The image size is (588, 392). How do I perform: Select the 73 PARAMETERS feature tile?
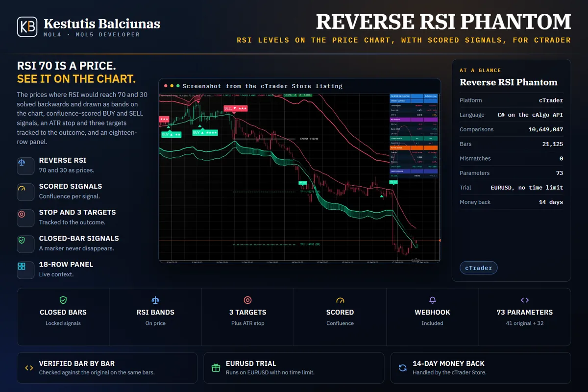pos(524,317)
